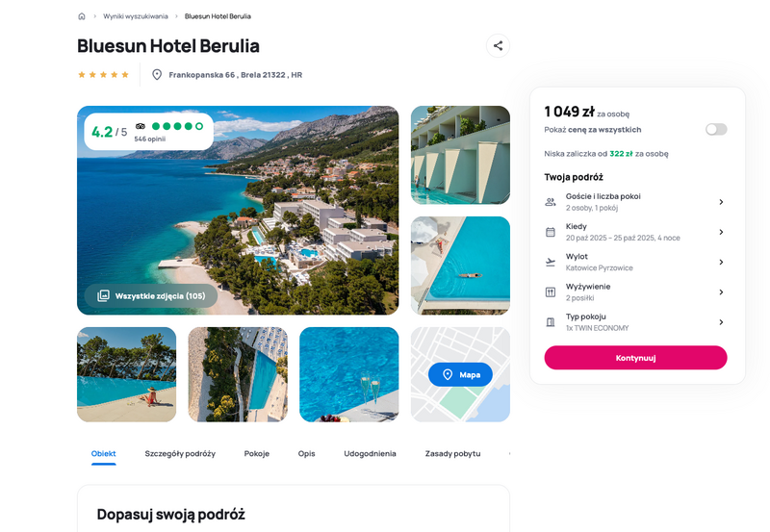Switch to the Szczegóły podróży tab
Screen dimensions: 770x532
coord(180,453)
